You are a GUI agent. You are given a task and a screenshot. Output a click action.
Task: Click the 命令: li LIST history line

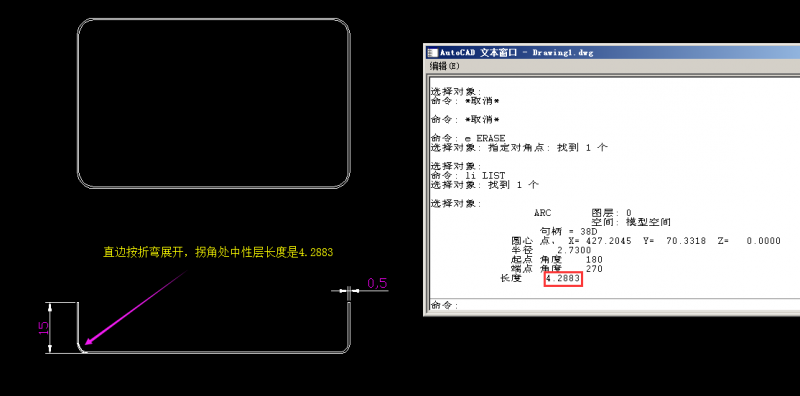(x=468, y=176)
